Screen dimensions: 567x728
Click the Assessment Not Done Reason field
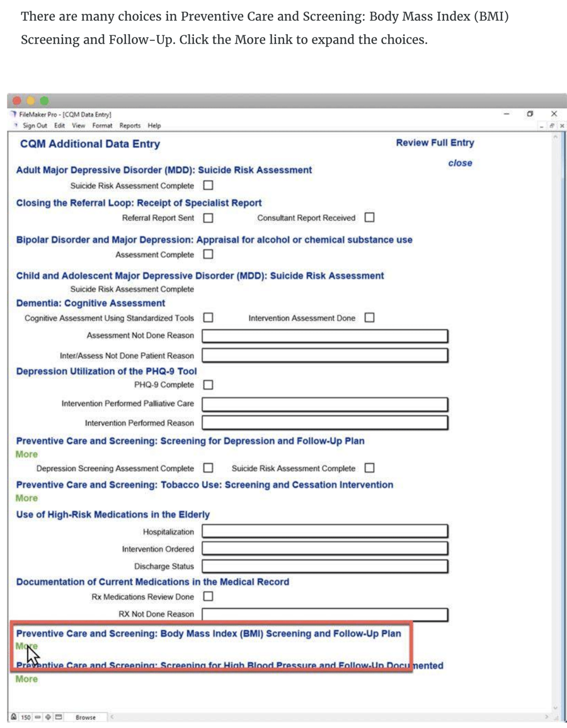(x=324, y=336)
